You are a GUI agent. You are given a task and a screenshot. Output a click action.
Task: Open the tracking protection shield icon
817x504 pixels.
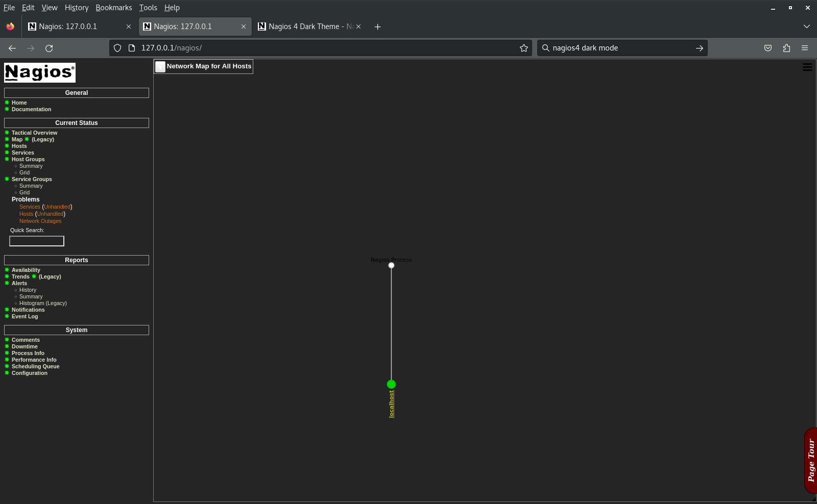pos(117,48)
